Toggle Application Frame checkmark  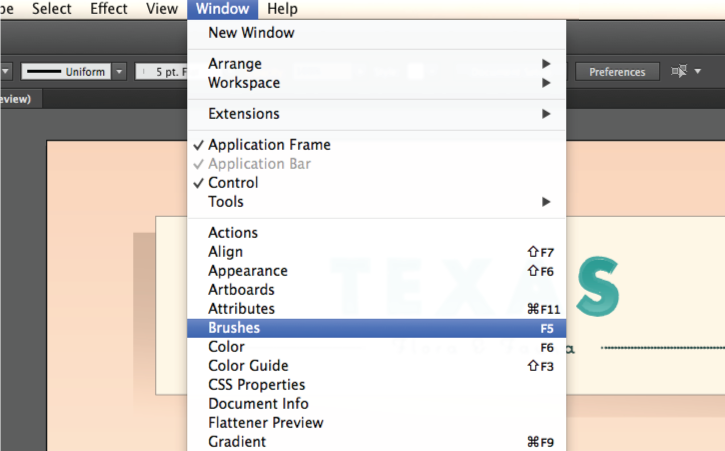click(x=376, y=145)
